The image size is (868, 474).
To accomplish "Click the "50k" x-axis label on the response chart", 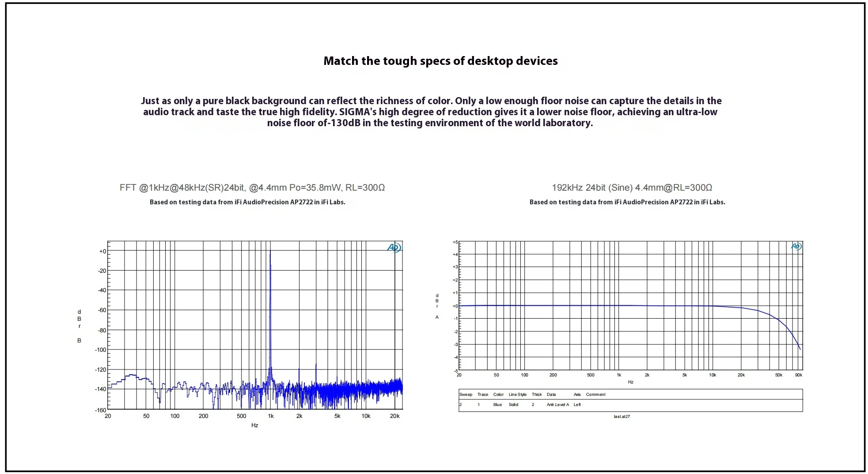I will (x=779, y=375).
